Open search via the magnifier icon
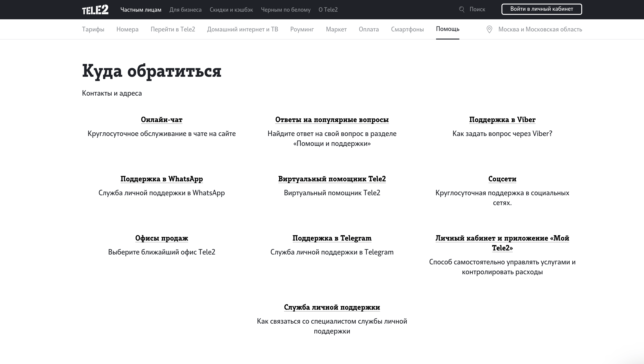Image resolution: width=644 pixels, height=364 pixels. (461, 9)
